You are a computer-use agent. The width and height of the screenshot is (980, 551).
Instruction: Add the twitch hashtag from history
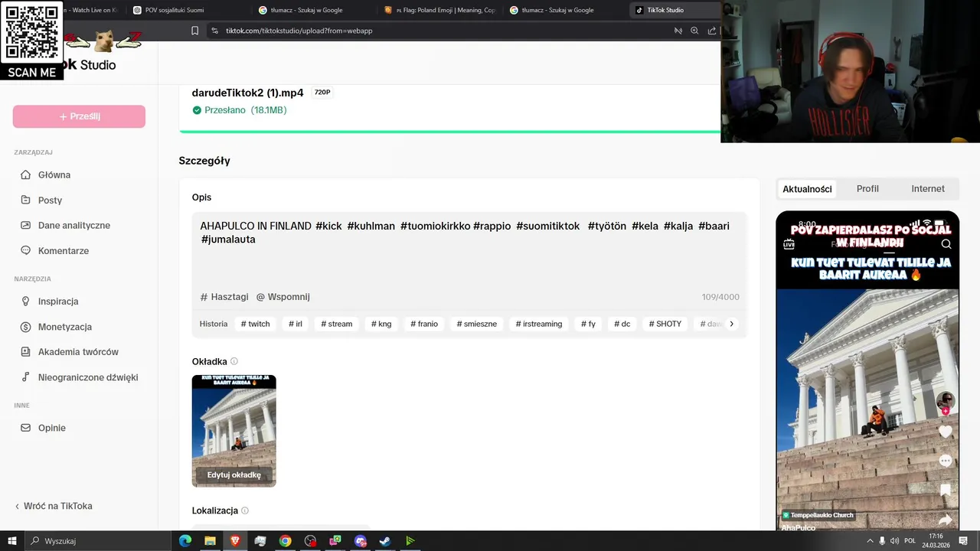pos(255,324)
